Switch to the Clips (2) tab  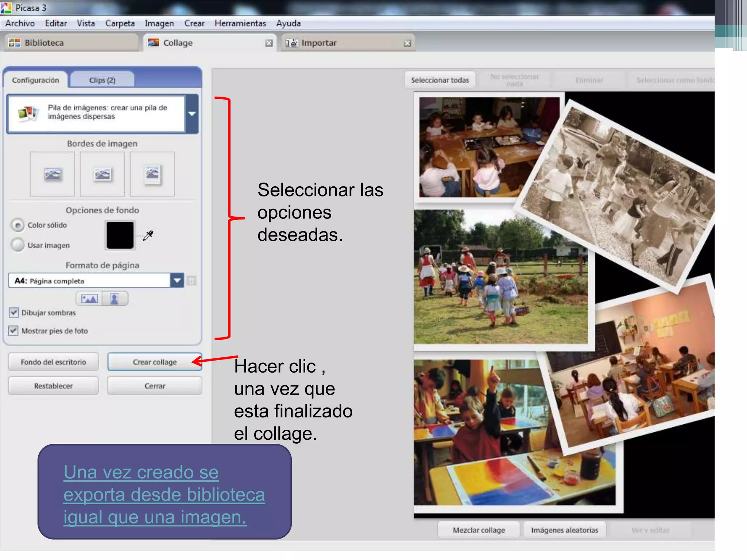click(x=102, y=80)
